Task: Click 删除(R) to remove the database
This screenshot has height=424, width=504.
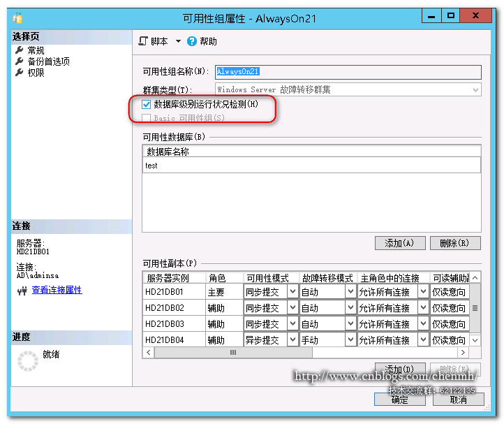Action: 455,243
